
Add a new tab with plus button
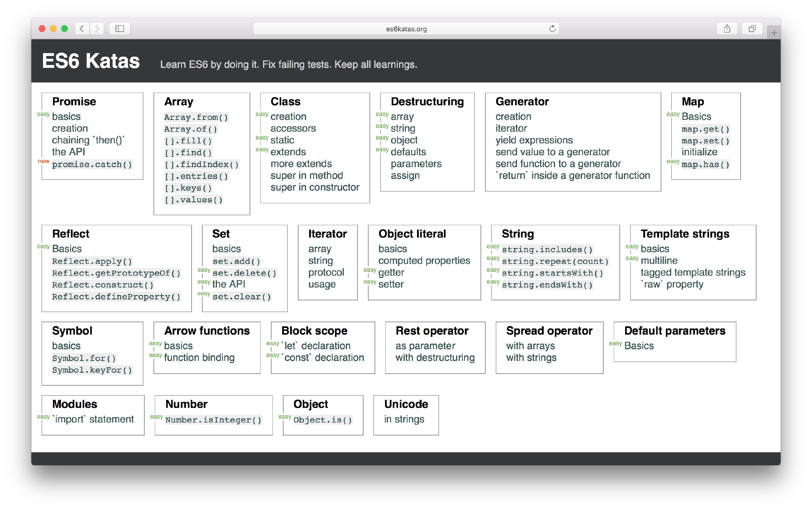[x=774, y=33]
